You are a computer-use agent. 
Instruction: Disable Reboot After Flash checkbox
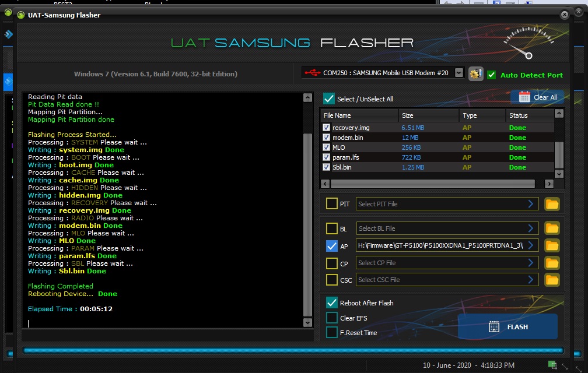tap(331, 303)
